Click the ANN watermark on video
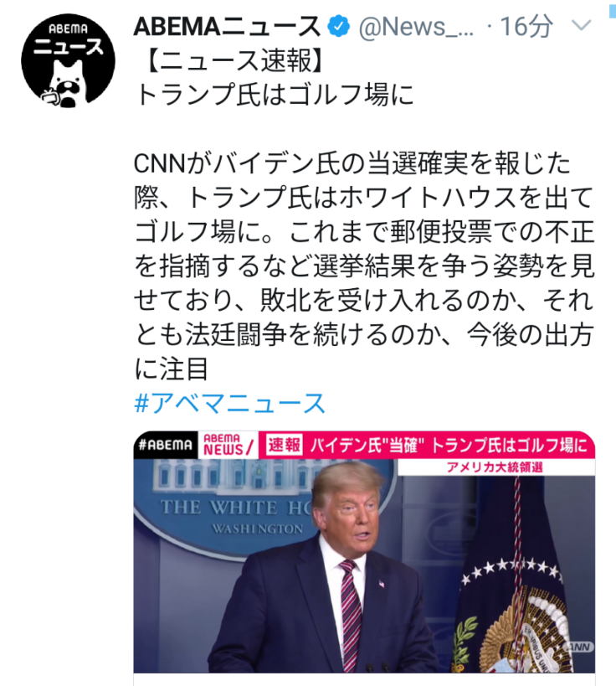 pyautogui.click(x=580, y=647)
